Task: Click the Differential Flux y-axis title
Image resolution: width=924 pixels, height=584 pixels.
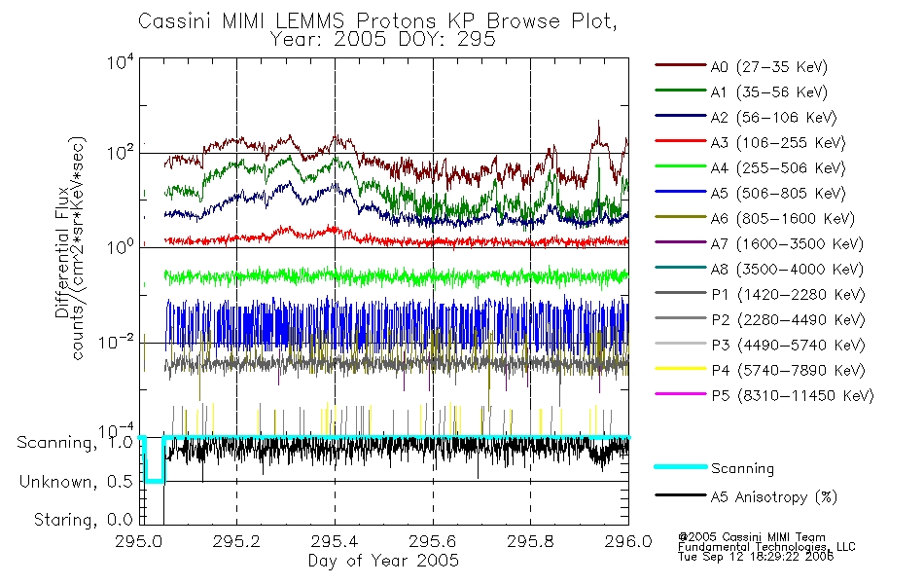Action: coord(62,252)
